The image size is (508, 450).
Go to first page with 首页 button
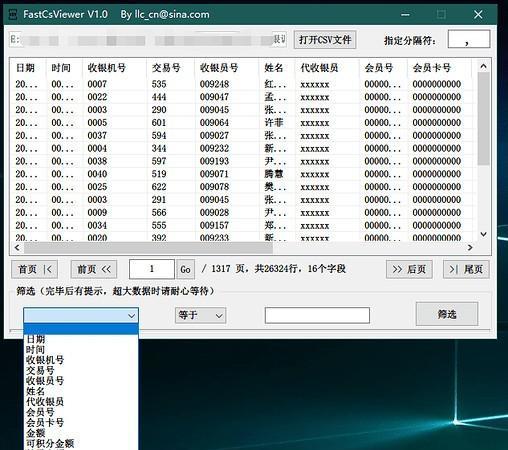(34, 269)
